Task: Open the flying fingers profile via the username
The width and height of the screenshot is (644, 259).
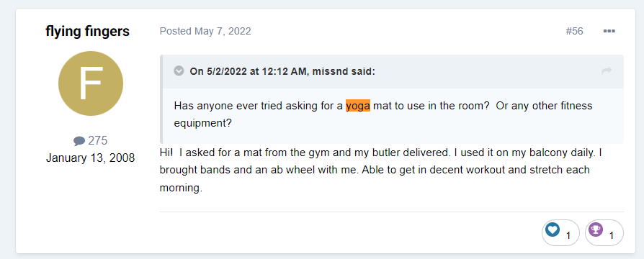Action: tap(87, 31)
